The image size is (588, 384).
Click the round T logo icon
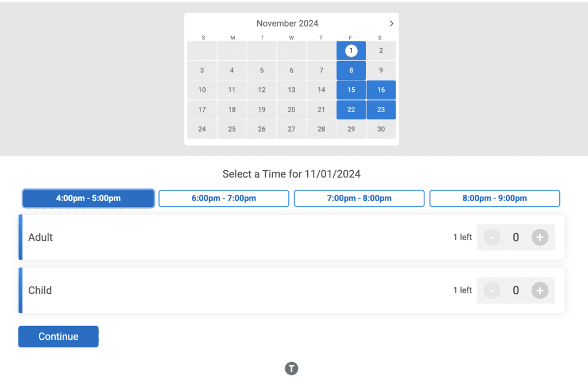292,368
